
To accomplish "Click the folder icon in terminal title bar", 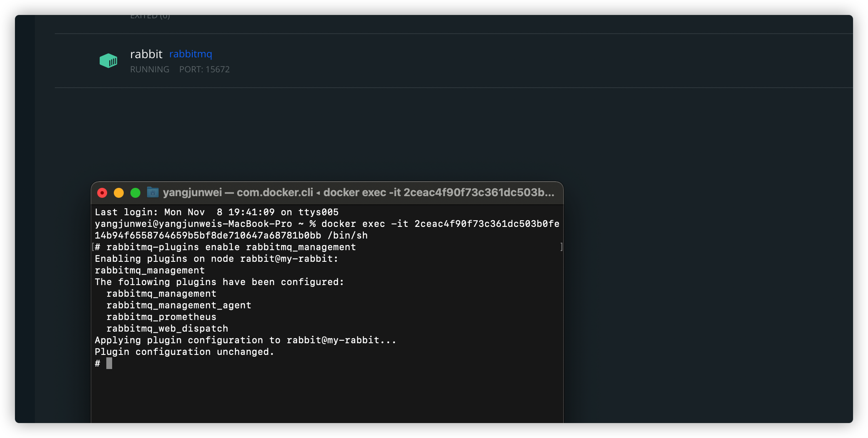I will (153, 192).
